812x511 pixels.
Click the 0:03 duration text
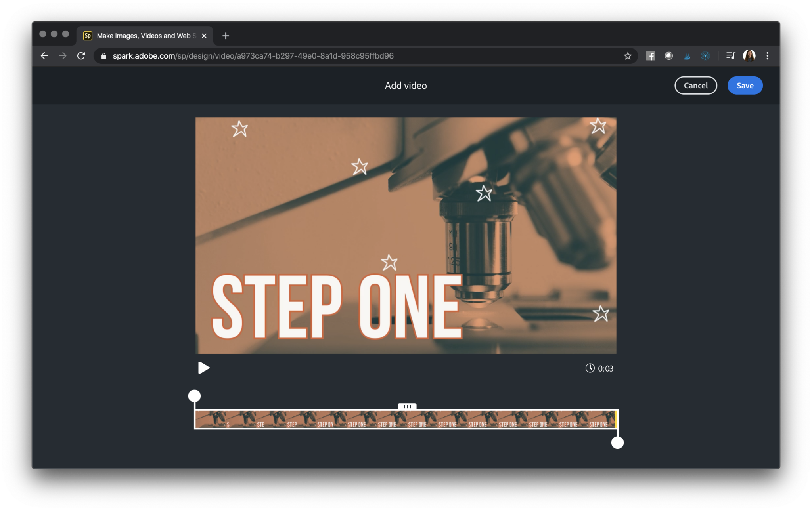pyautogui.click(x=605, y=369)
